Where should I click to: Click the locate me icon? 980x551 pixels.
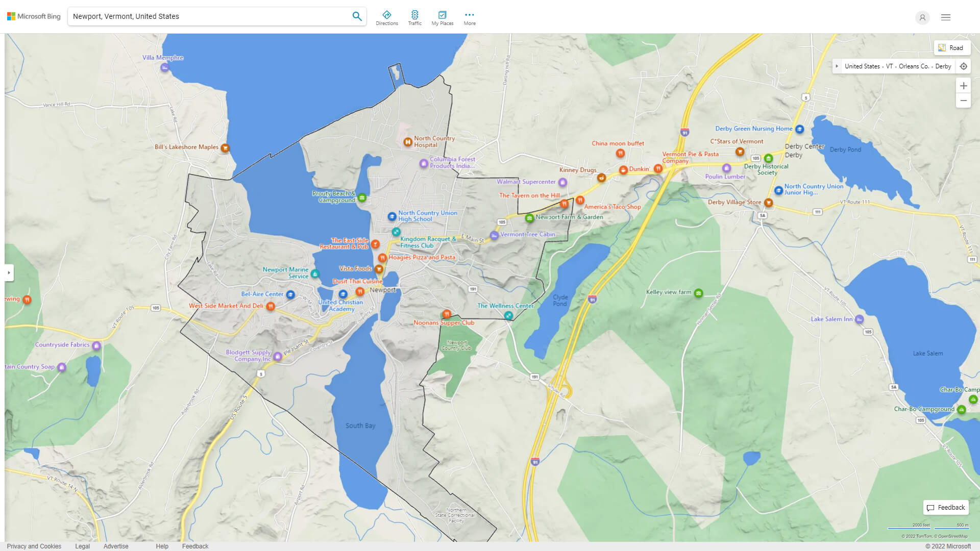[963, 66]
